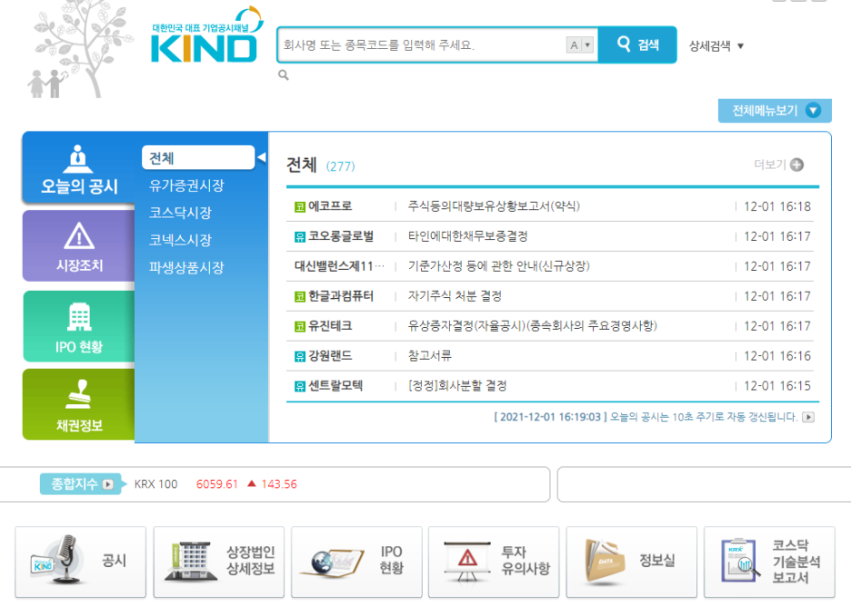Open the 공시 microphone tile
The image size is (851, 616).
coord(80,561)
